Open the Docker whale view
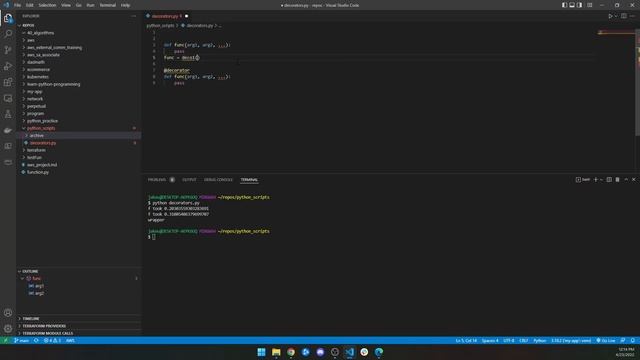This screenshot has height=360, width=640. 8,130
